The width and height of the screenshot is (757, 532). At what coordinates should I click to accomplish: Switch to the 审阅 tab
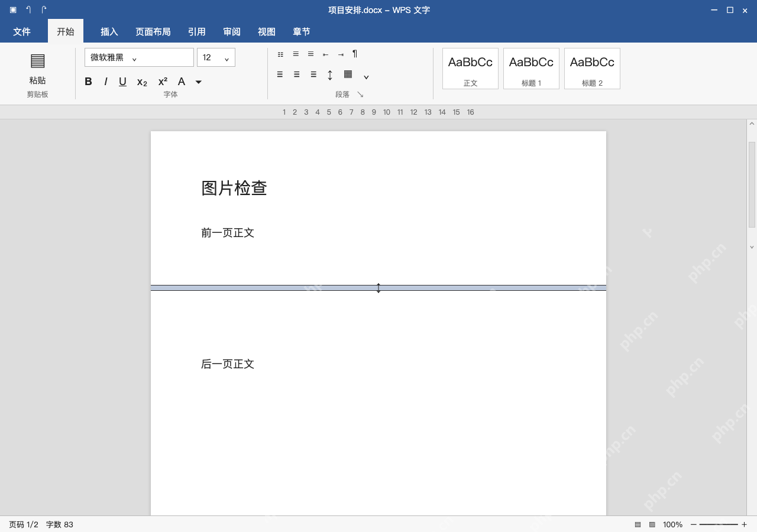[x=232, y=32]
